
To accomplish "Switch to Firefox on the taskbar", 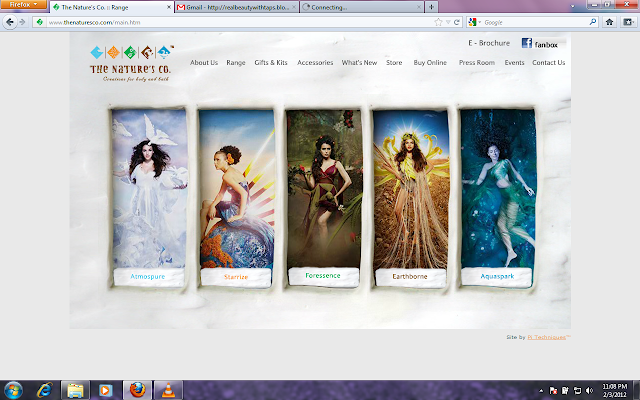I will coord(137,390).
